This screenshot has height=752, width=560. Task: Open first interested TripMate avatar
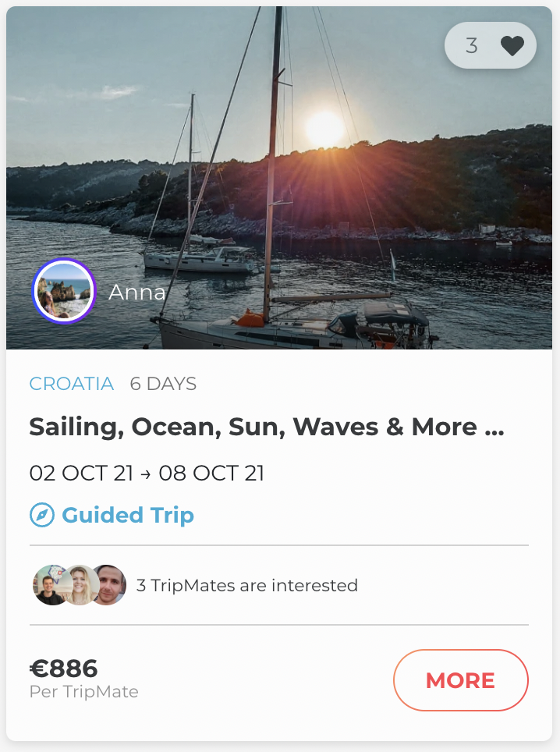click(x=48, y=585)
